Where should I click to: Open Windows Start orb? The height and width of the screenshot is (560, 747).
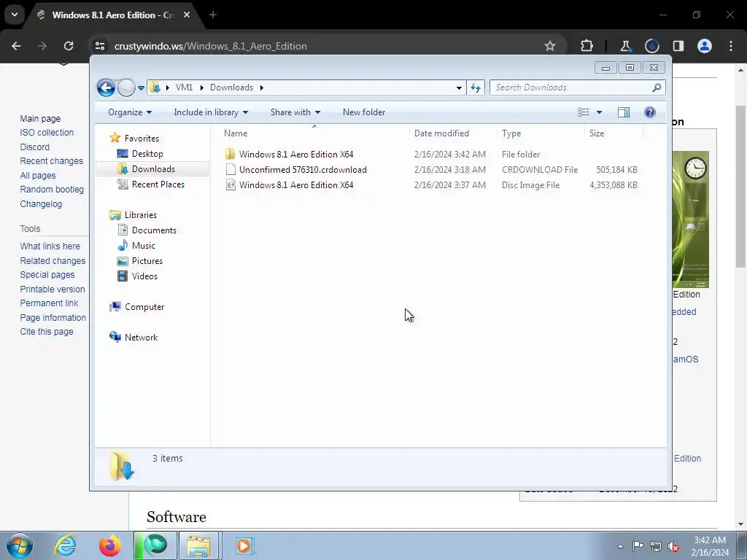pyautogui.click(x=20, y=545)
